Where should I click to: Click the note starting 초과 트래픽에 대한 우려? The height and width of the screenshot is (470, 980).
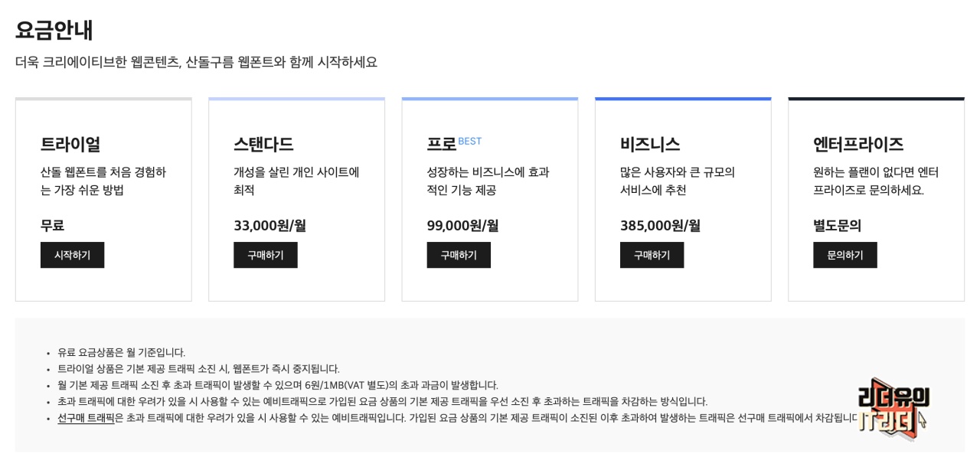pyautogui.click(x=382, y=401)
